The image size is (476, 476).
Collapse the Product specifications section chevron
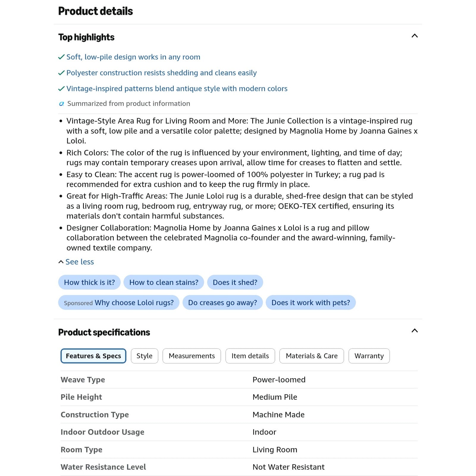click(x=414, y=331)
